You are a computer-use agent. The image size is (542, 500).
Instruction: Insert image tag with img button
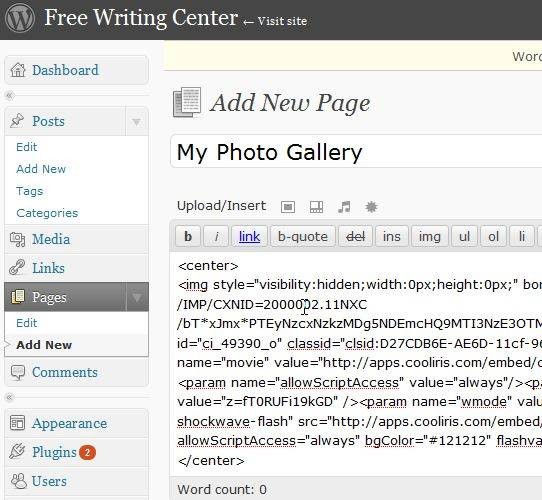[x=429, y=236]
